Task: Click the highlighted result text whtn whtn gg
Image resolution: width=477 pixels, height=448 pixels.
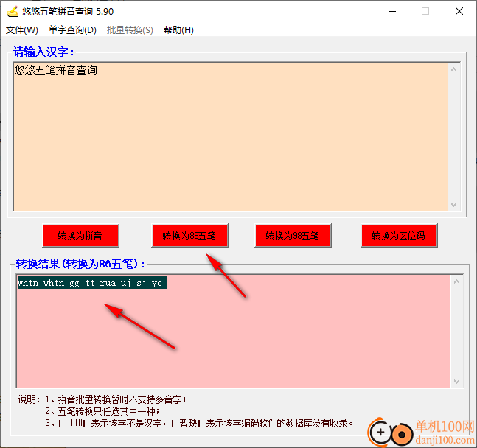Action: click(92, 283)
